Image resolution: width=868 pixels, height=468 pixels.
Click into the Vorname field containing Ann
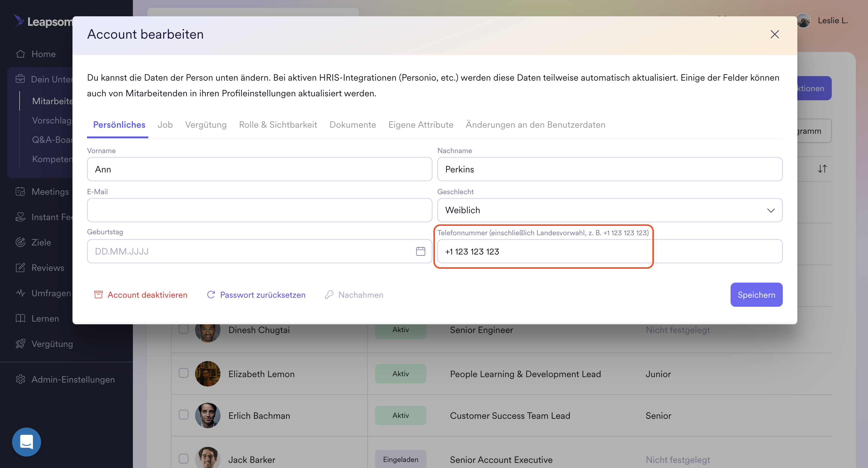(x=259, y=169)
